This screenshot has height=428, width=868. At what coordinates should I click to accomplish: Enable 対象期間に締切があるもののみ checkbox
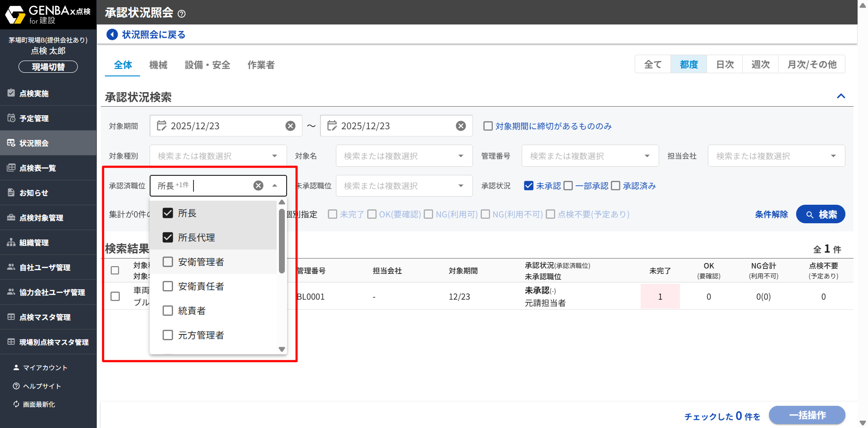click(488, 126)
